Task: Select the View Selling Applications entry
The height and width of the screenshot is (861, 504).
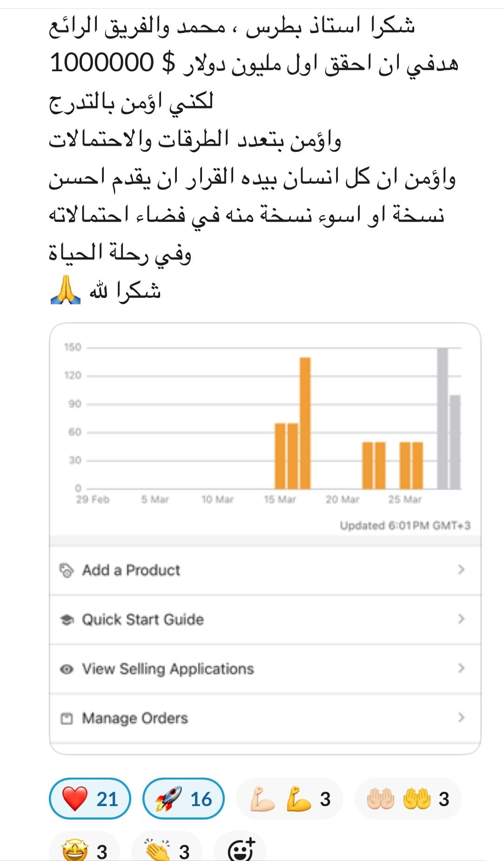Action: point(168,669)
